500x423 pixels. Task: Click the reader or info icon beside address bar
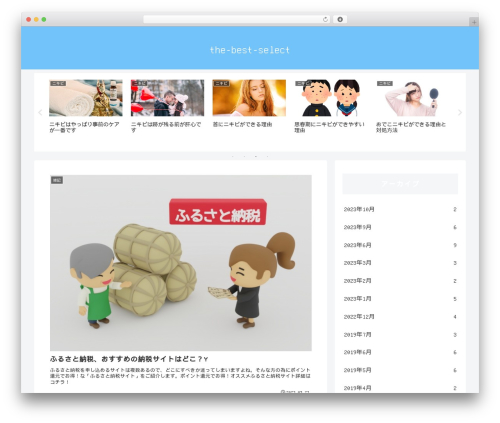340,19
